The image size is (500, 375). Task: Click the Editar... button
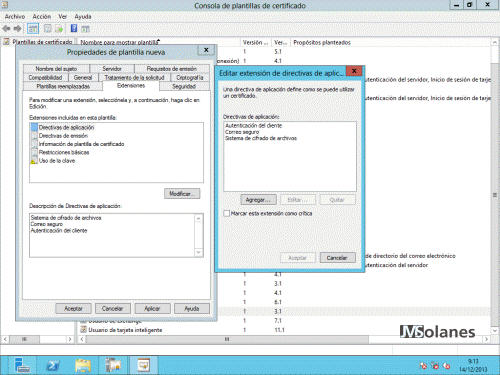tap(298, 200)
